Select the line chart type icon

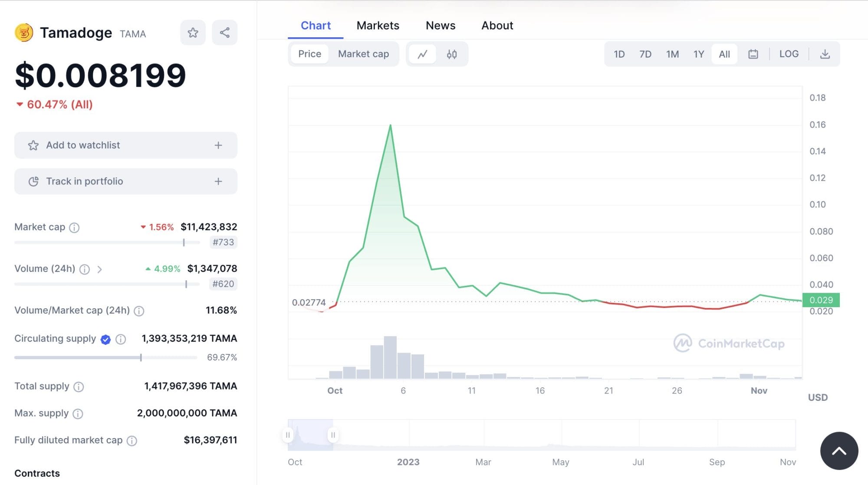click(x=423, y=54)
